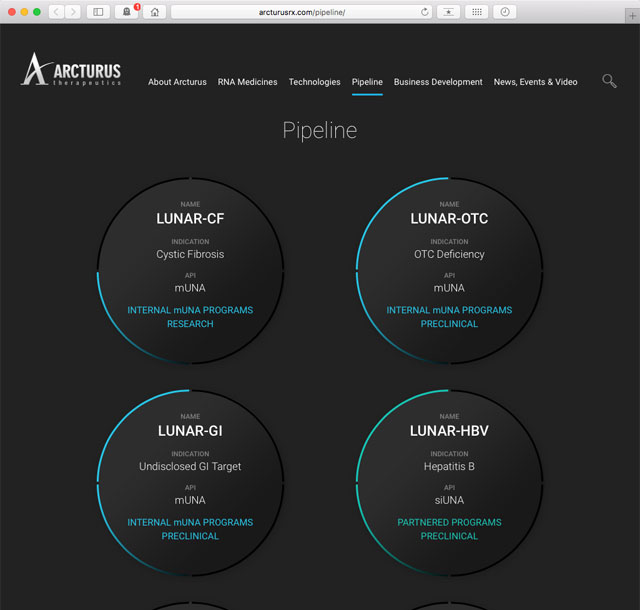Click the Hepatitis B indication text
The width and height of the screenshot is (640, 610).
point(449,466)
